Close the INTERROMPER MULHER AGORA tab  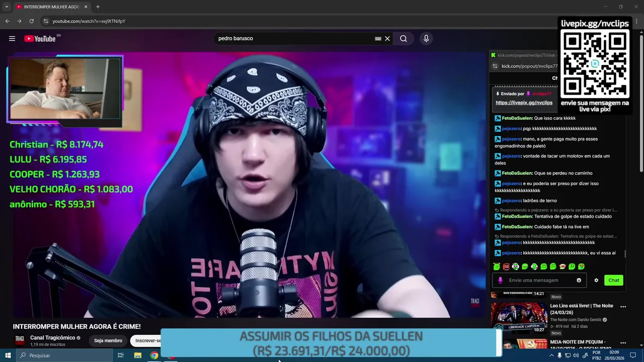pyautogui.click(x=86, y=7)
